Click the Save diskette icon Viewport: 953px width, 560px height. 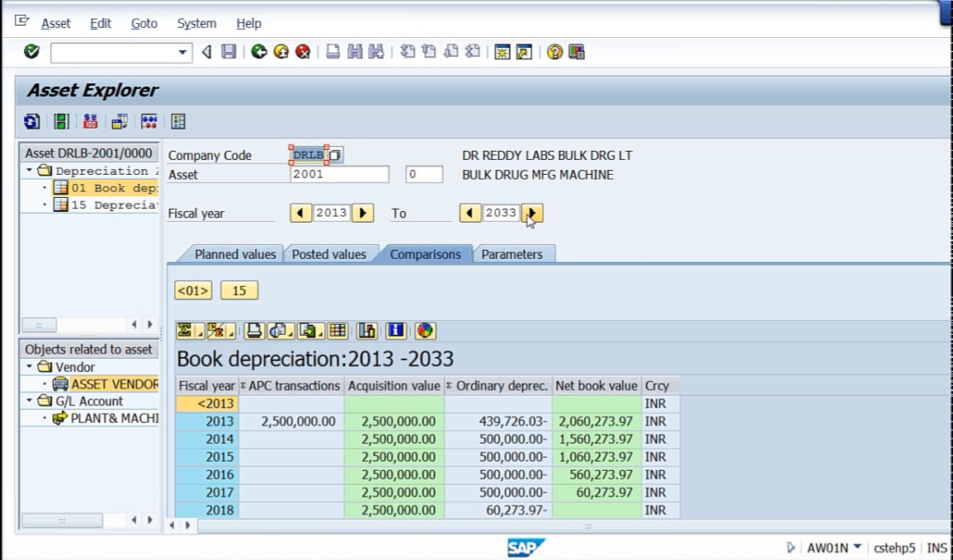pyautogui.click(x=229, y=52)
